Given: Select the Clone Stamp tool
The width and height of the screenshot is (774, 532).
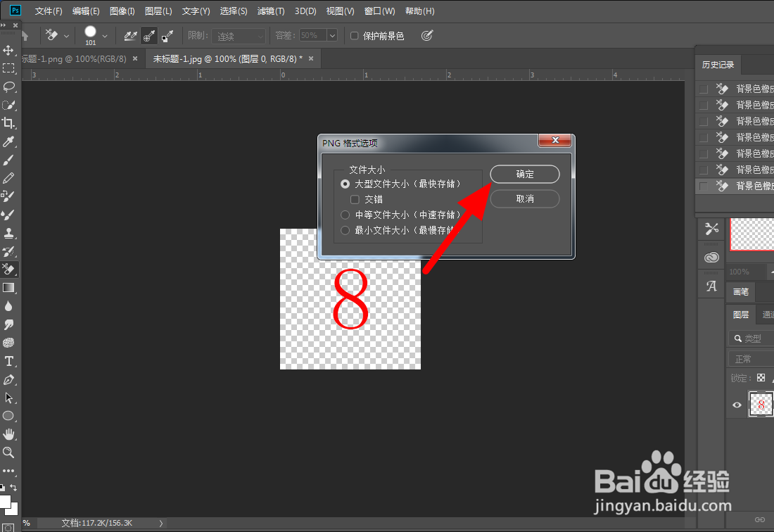Looking at the screenshot, I should point(8,233).
